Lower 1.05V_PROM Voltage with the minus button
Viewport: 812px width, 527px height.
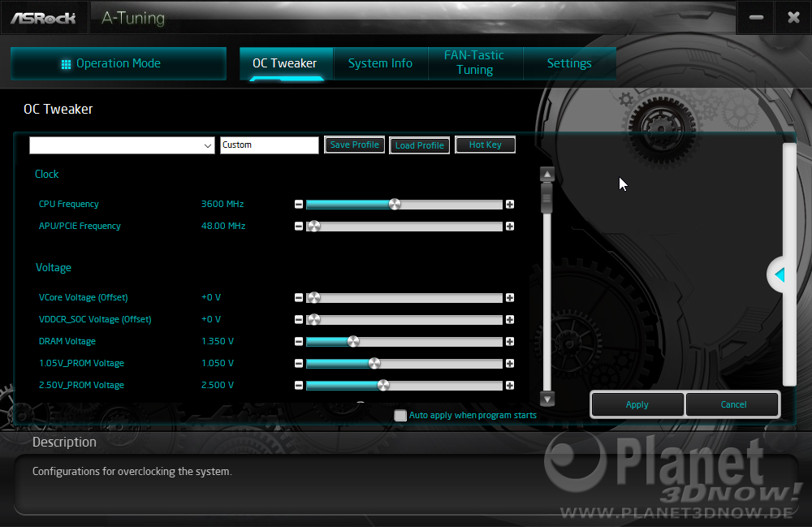[x=299, y=364]
